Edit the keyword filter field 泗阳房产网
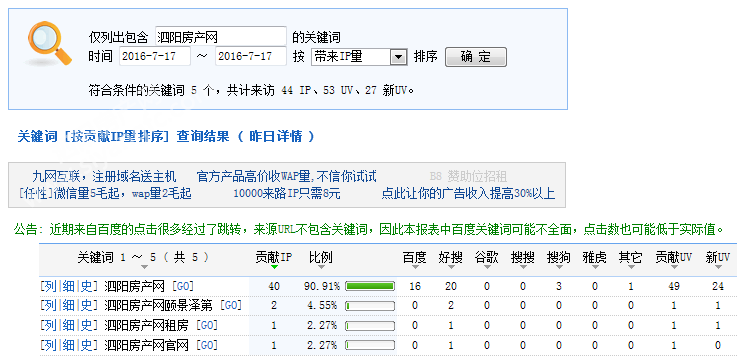 click(x=221, y=36)
